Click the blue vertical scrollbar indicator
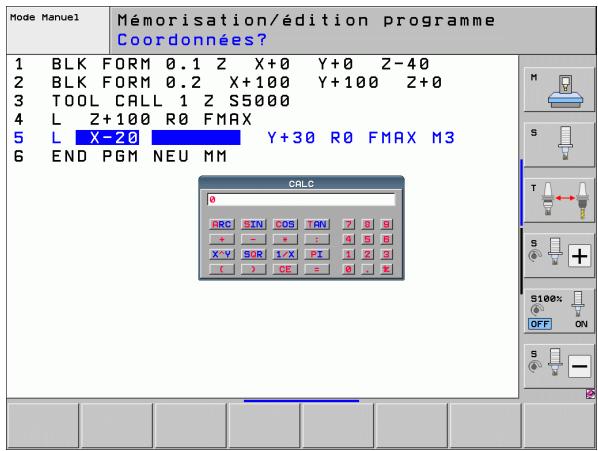The image size is (598, 451). [521, 193]
